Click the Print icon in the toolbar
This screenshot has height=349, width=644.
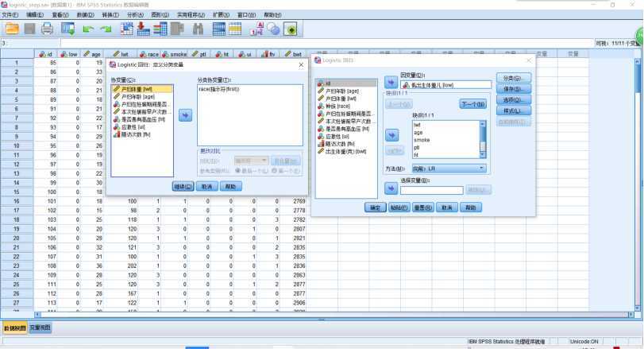click(47, 29)
